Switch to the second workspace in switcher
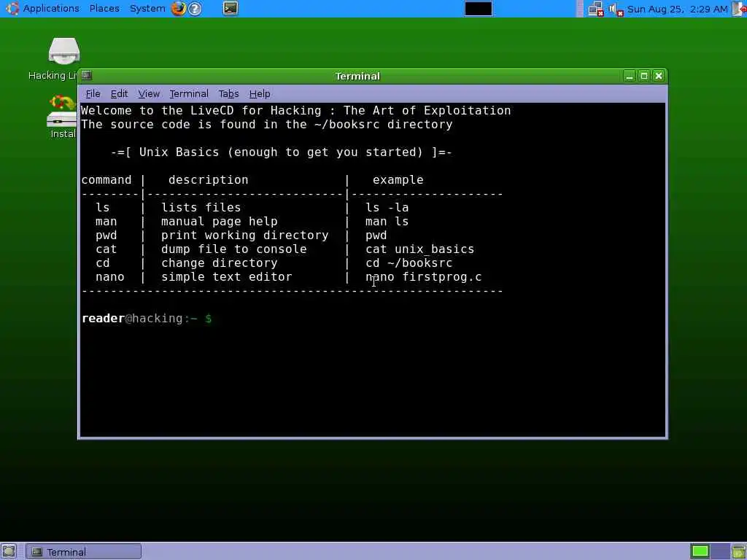The width and height of the screenshot is (747, 560). coord(719,551)
